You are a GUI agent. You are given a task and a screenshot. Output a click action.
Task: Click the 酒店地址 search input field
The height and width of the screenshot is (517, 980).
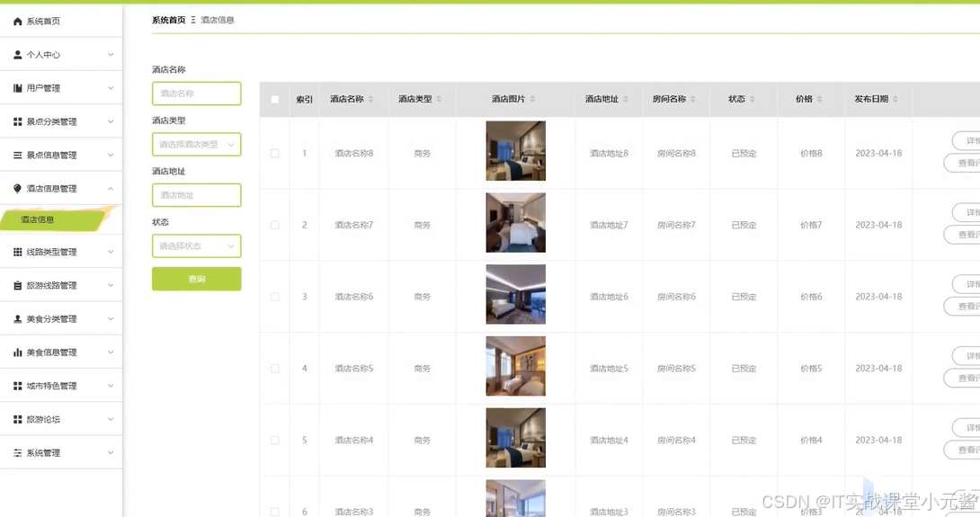[x=196, y=195]
